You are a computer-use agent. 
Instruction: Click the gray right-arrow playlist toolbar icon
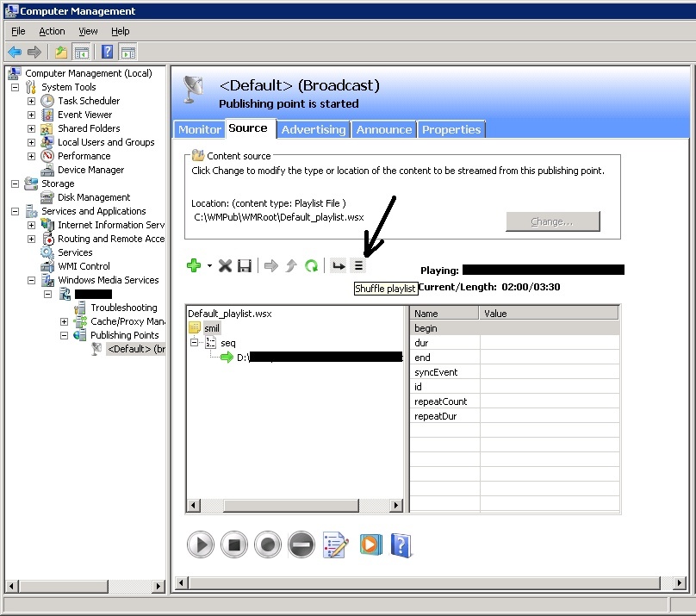tap(271, 266)
